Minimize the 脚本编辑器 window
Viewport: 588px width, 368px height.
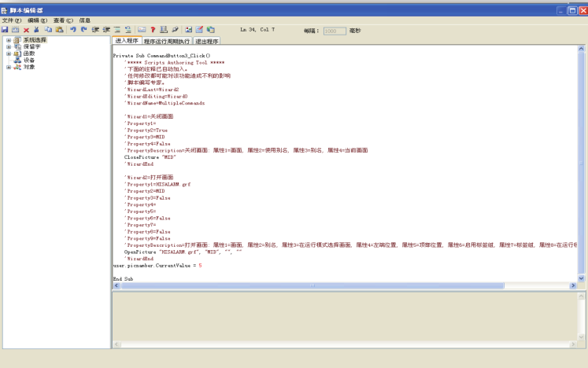pyautogui.click(x=561, y=10)
